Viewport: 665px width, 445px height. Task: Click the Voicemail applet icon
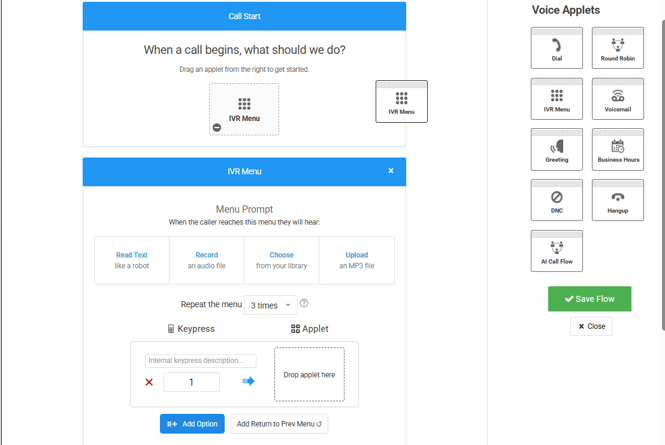tap(617, 98)
